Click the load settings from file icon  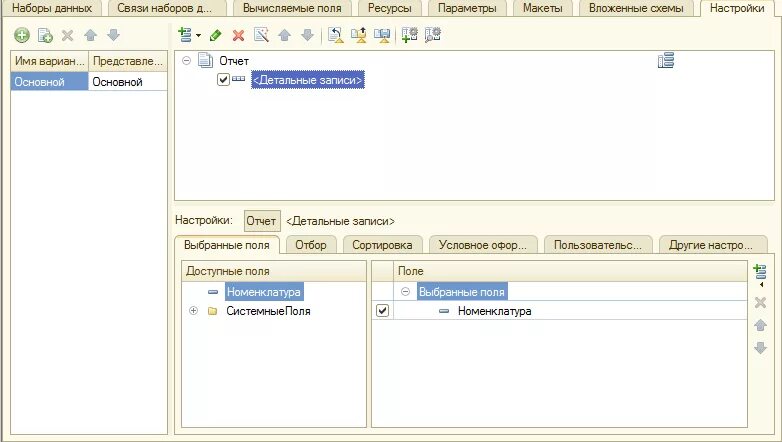tap(359, 35)
